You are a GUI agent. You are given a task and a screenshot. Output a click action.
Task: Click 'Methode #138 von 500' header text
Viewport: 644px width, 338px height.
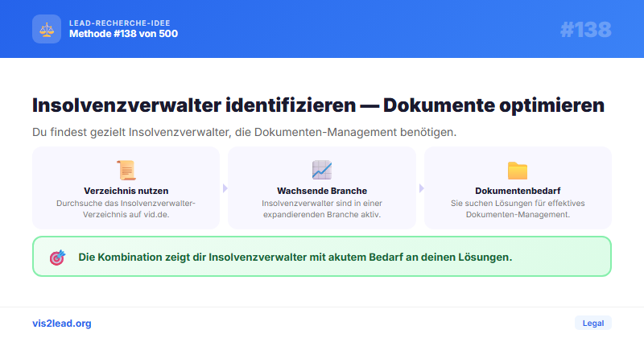tap(124, 34)
